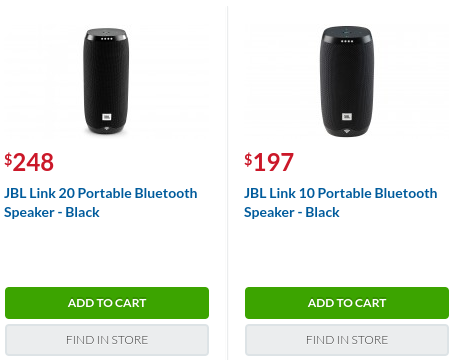View the JBL Link 20 speaker product image
Image resolution: width=455 pixels, height=360 pixels.
click(x=106, y=81)
